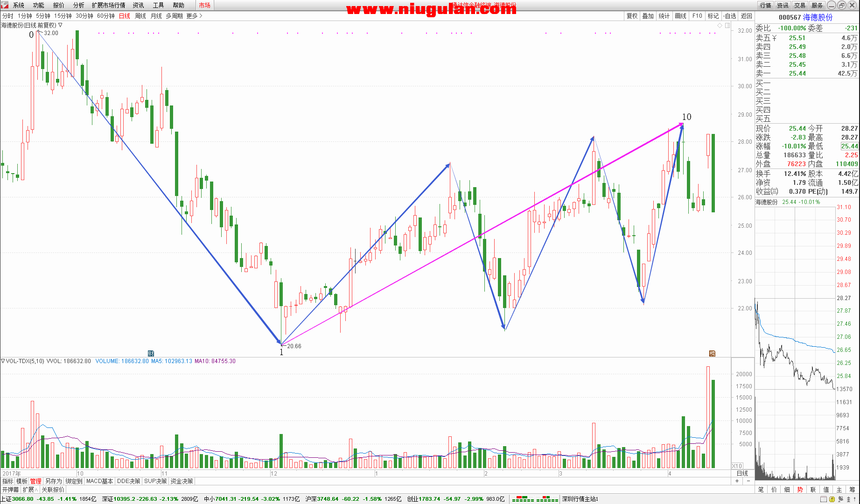The width and height of the screenshot is (860, 504).
Task: Switch to 1分钟 period
Action: pyautogui.click(x=25, y=16)
